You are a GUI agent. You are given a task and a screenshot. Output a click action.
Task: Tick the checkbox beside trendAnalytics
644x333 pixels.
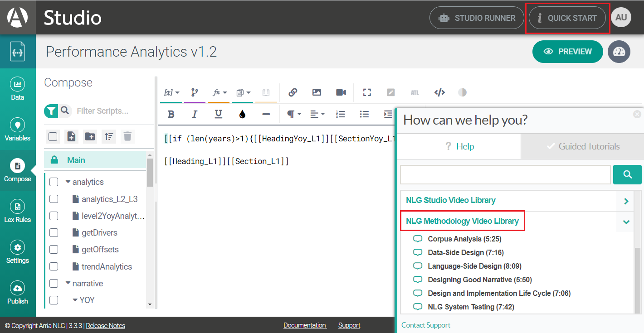(54, 266)
